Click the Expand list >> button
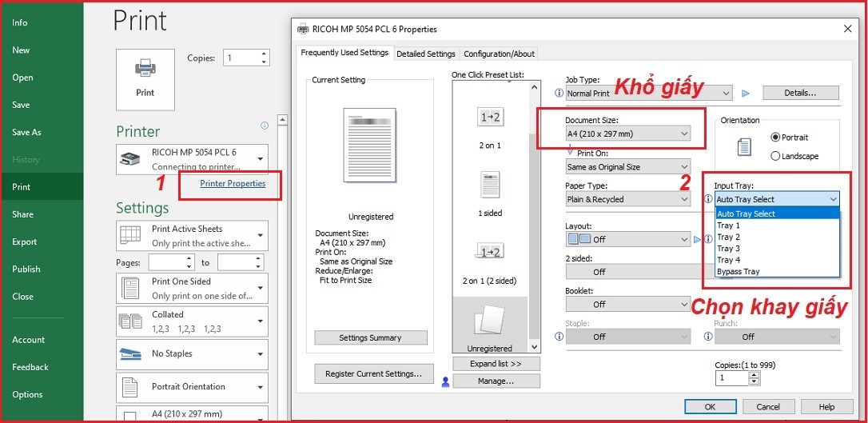Image resolution: width=868 pixels, height=423 pixels. click(x=496, y=364)
